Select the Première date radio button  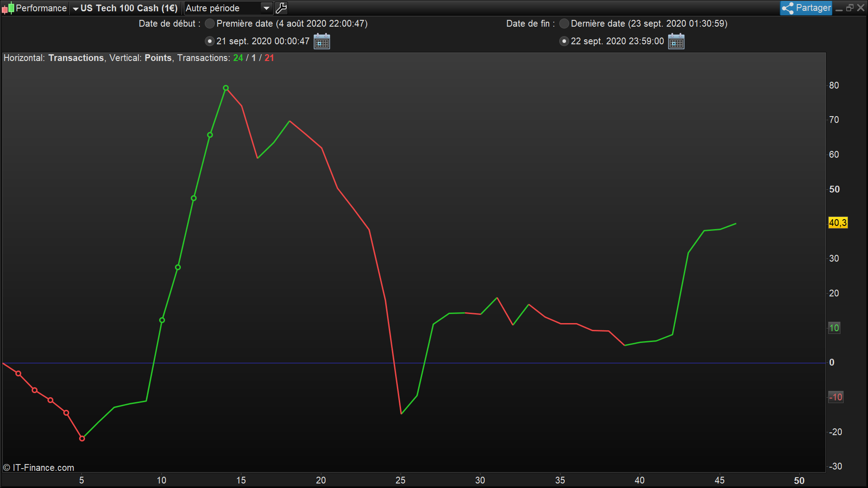pos(210,23)
